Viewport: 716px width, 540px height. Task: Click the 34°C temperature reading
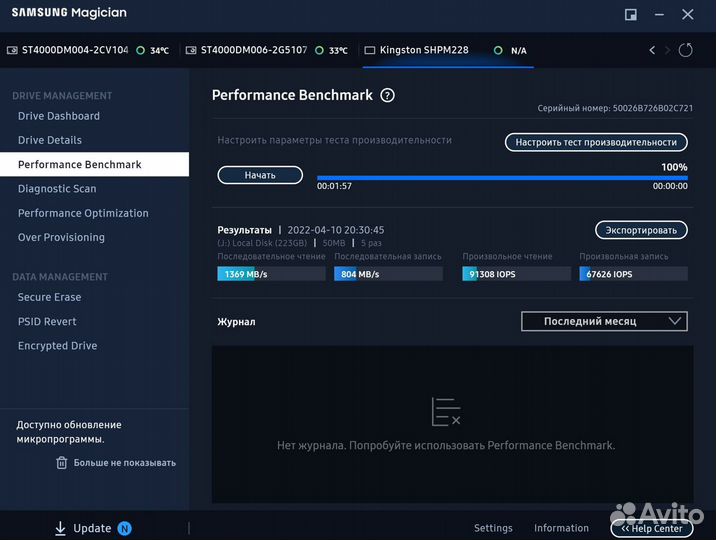159,51
